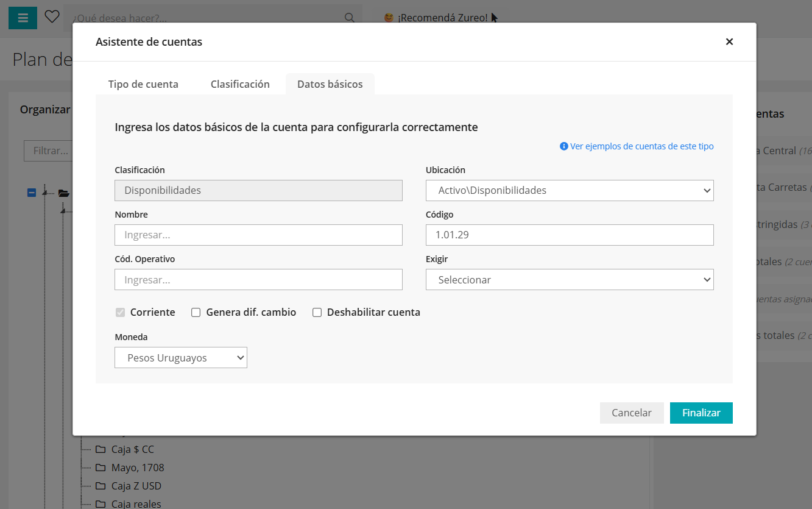Image resolution: width=812 pixels, height=509 pixels.
Task: Click the folder icon beside Mayo, 1708
Action: click(101, 468)
